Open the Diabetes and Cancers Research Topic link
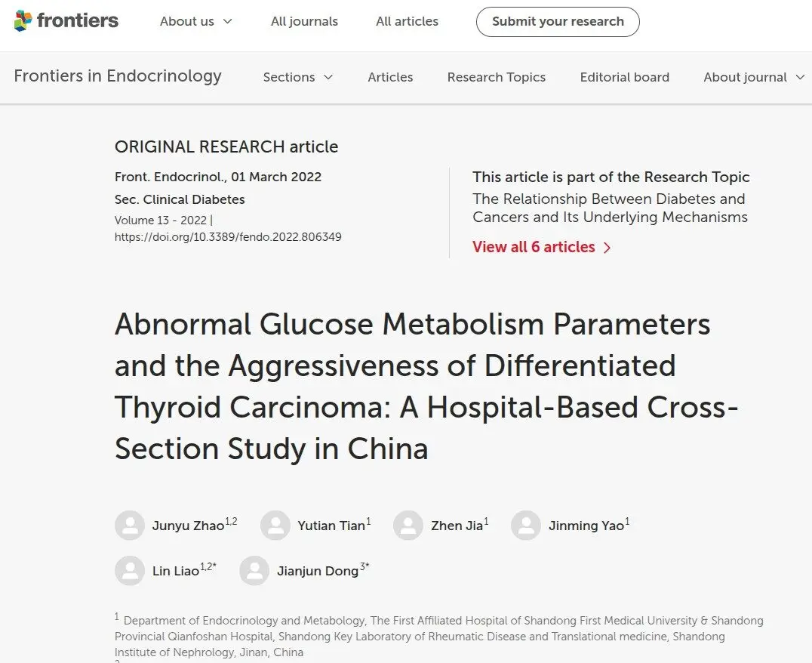 pos(610,208)
